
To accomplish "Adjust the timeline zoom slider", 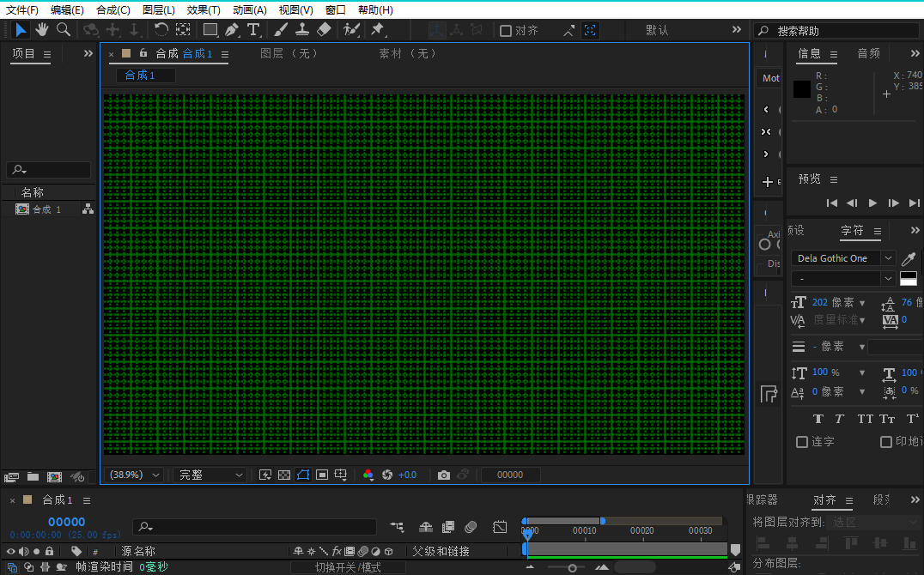I will 572,568.
